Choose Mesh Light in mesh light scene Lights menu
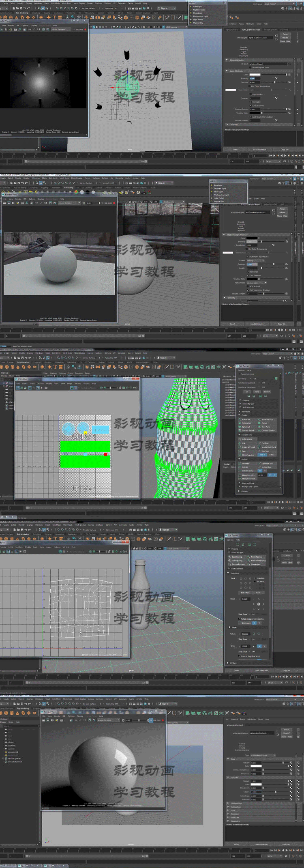Screen dimensions: 304x868 (x=198, y=13)
